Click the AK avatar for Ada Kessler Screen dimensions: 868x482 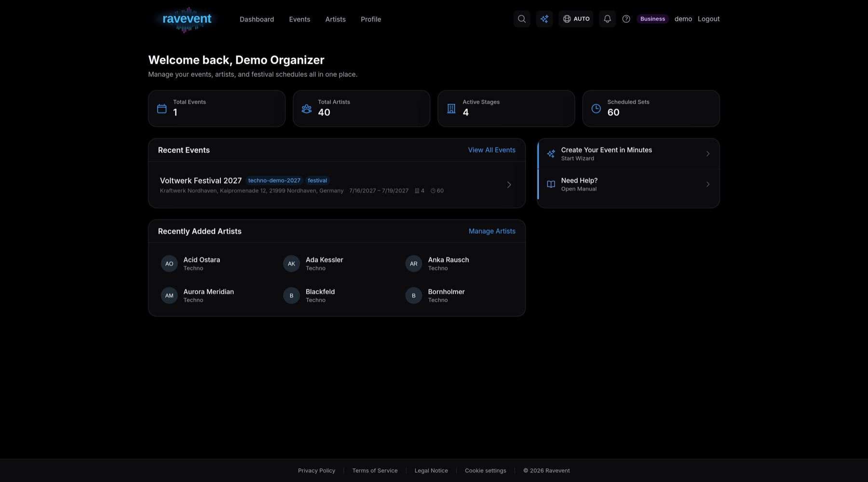(291, 264)
